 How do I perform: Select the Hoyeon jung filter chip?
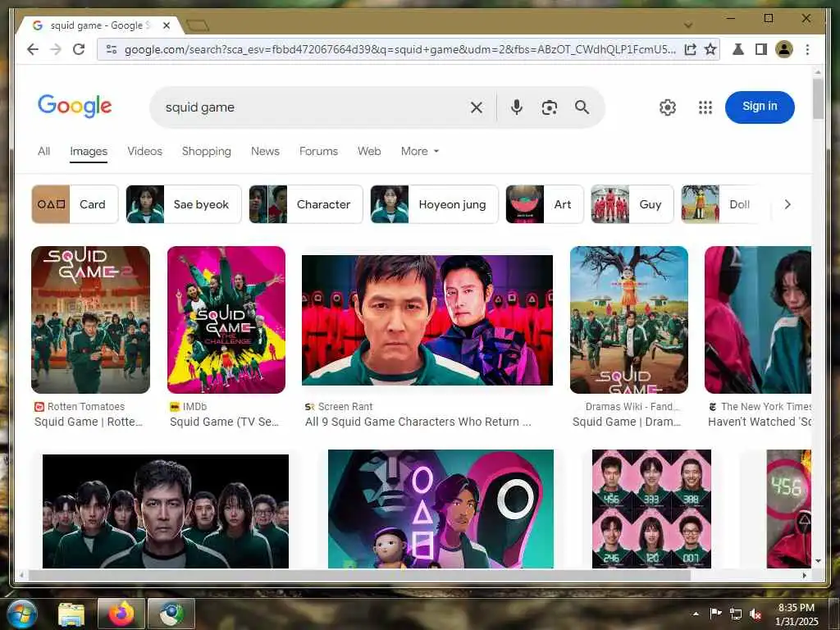[x=434, y=204]
